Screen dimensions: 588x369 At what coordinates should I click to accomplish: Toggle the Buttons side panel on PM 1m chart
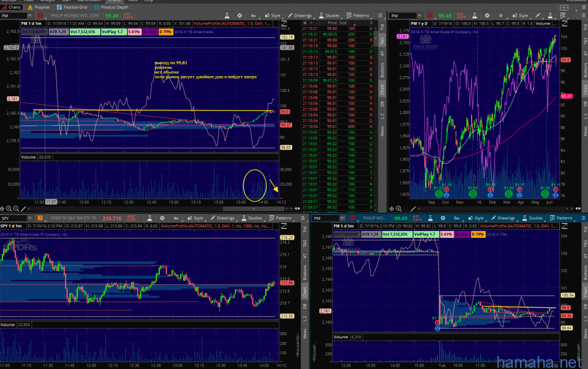pos(382,70)
